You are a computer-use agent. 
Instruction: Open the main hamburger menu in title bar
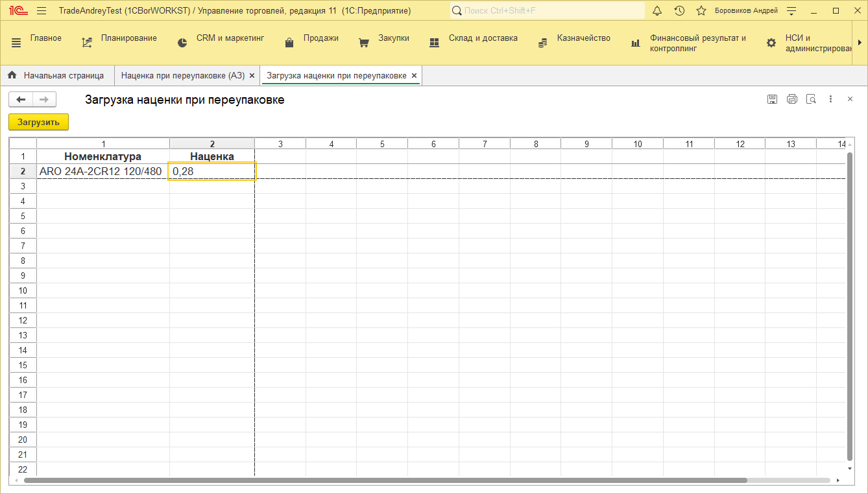(x=42, y=11)
